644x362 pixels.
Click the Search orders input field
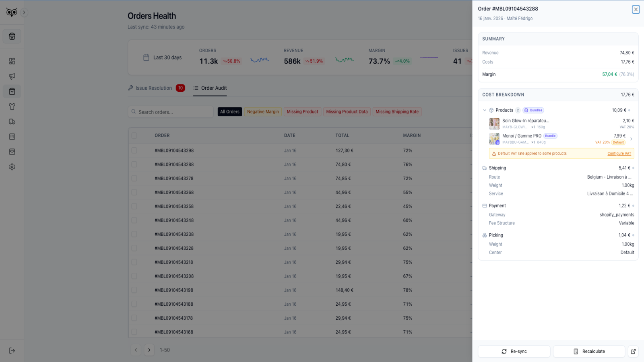(x=174, y=112)
